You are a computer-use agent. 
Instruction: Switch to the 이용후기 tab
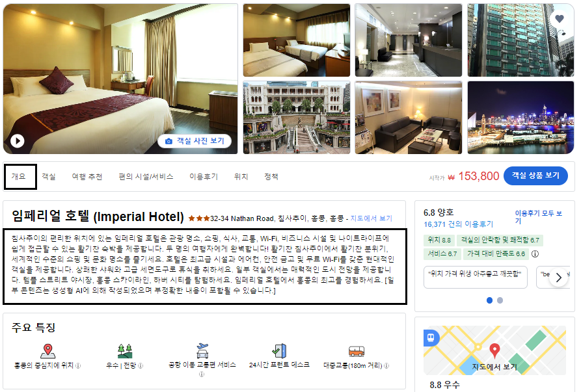click(204, 177)
